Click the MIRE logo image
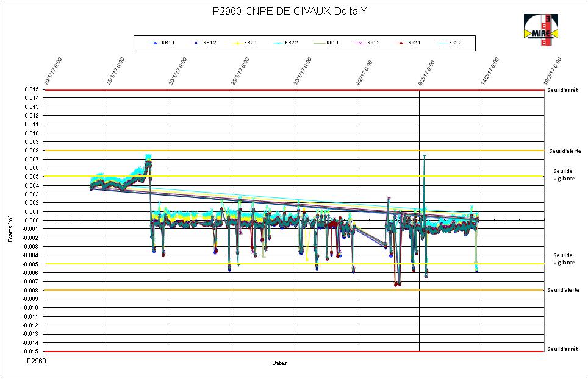This screenshot has width=588, height=379. pos(541,30)
